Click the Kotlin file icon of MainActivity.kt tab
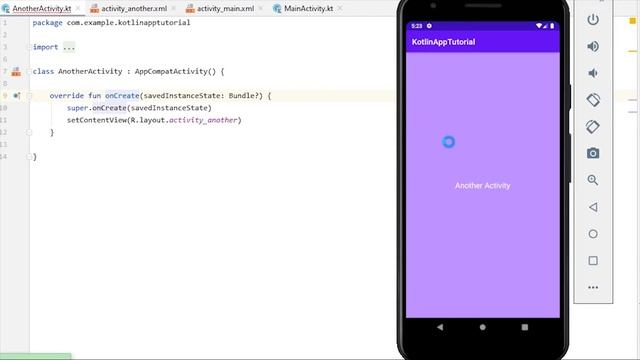This screenshot has height=360, width=640. [x=277, y=8]
